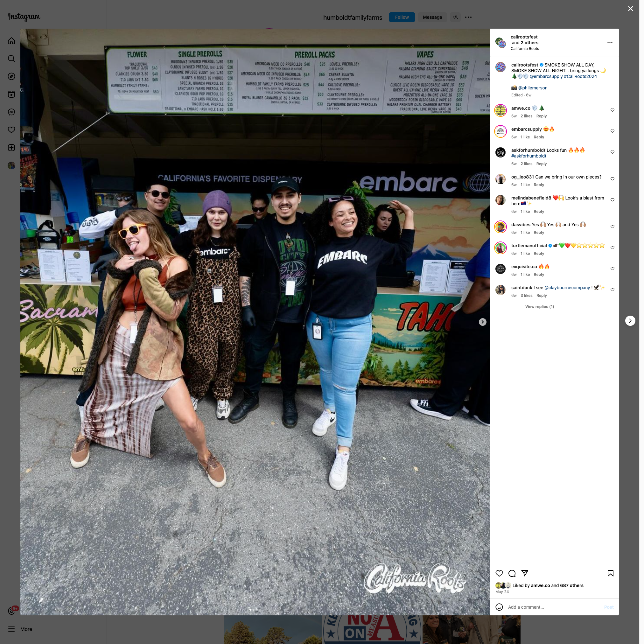The width and height of the screenshot is (644, 644).
Task: Open Reels icon in sidebar
Action: 11,94
